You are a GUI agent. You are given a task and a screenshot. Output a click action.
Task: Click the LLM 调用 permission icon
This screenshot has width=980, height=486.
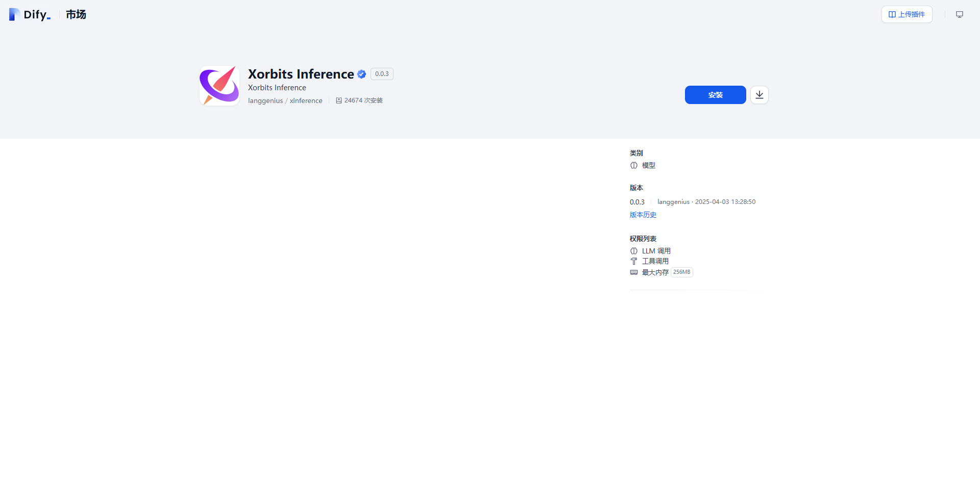[633, 251]
